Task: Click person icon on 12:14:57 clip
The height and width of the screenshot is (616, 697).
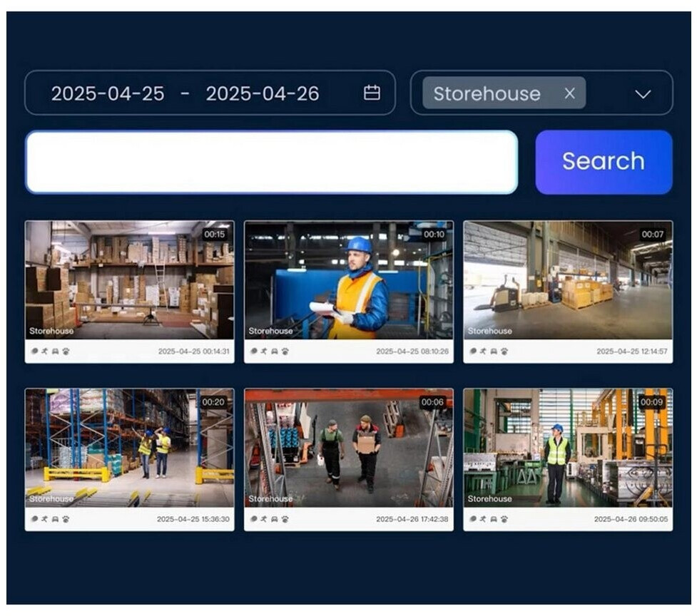Action: pos(484,351)
